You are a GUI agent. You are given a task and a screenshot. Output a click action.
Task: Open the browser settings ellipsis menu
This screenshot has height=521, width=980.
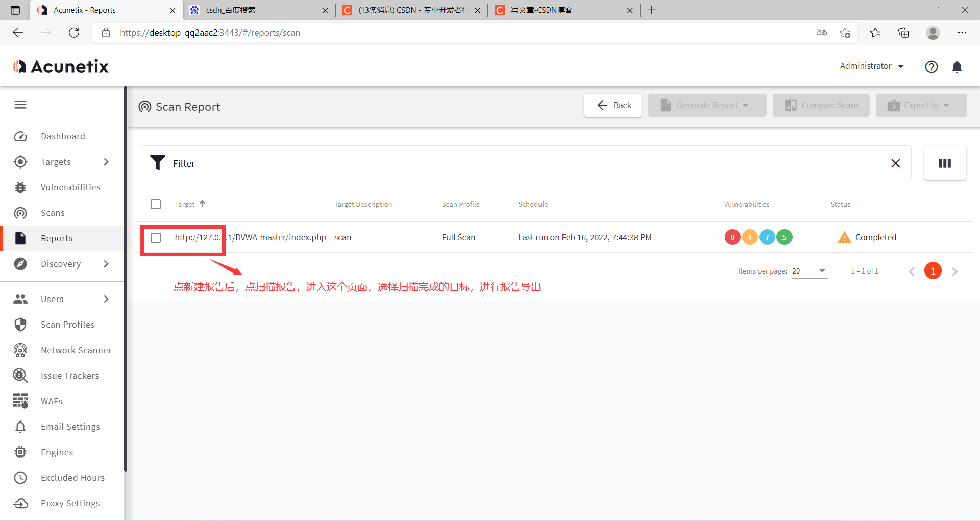962,33
